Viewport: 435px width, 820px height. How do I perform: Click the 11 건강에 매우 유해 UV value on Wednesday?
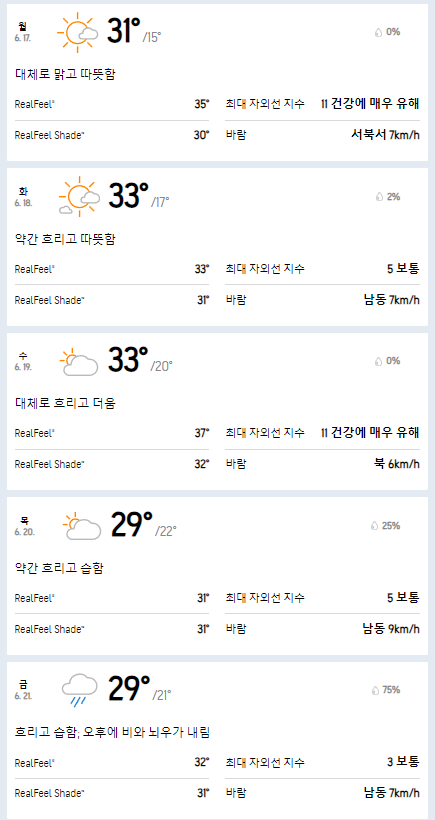coord(370,432)
